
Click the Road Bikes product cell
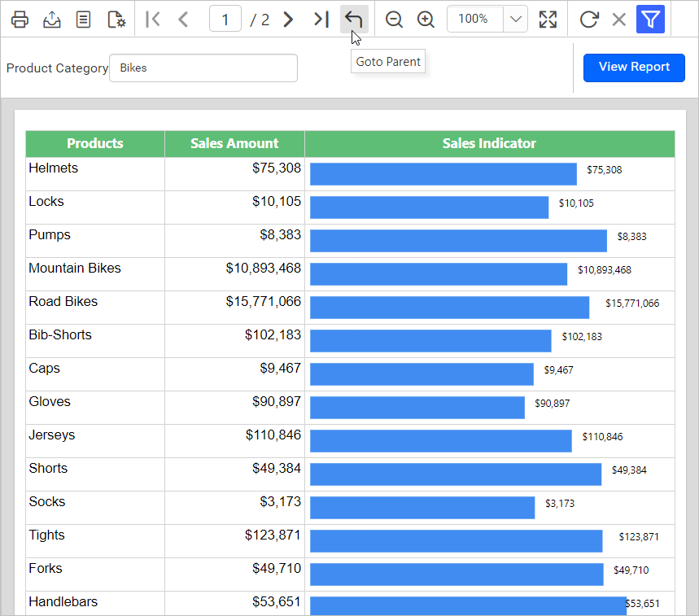95,308
